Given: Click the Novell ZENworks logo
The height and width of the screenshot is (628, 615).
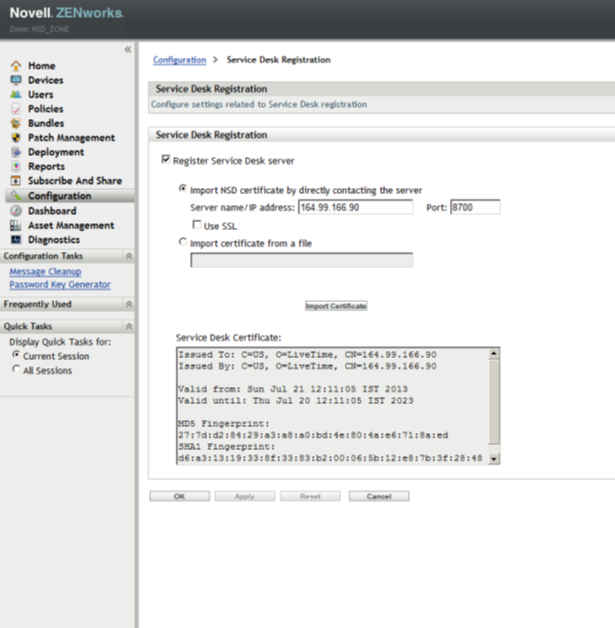Looking at the screenshot, I should click(67, 13).
